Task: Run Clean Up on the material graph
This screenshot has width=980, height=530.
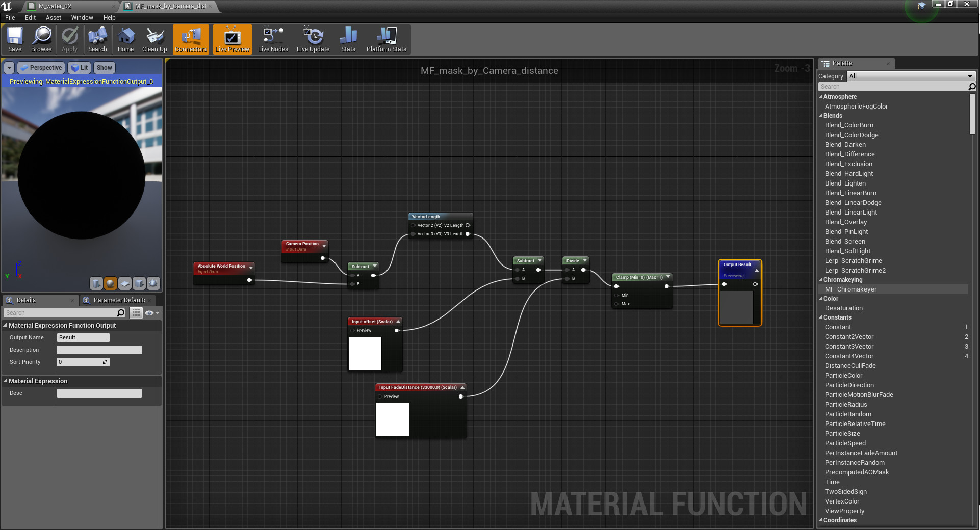Action: pyautogui.click(x=154, y=39)
